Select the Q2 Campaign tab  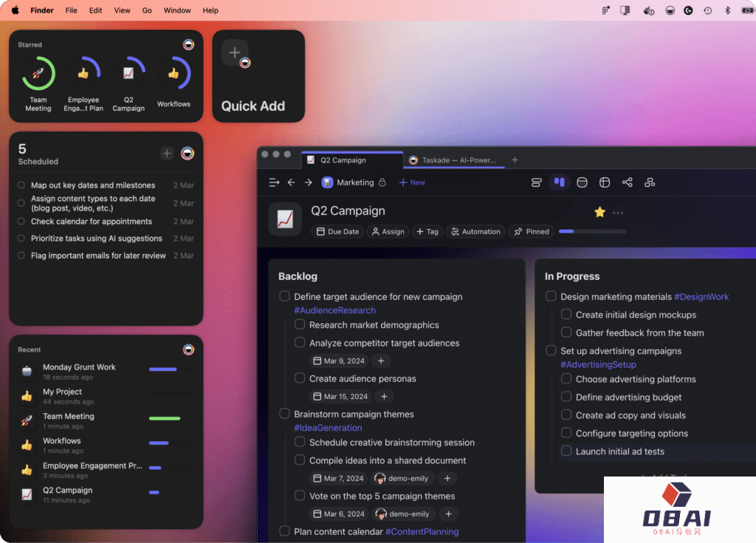tap(352, 160)
